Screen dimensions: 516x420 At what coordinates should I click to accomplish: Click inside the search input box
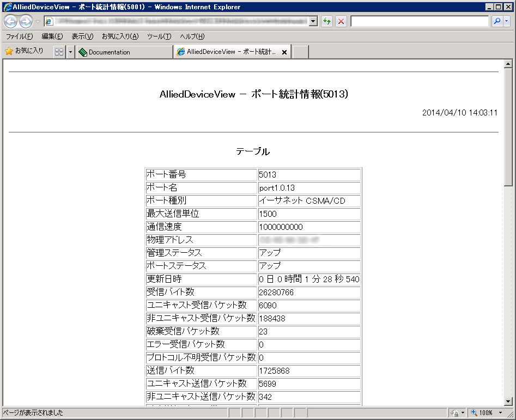point(420,21)
